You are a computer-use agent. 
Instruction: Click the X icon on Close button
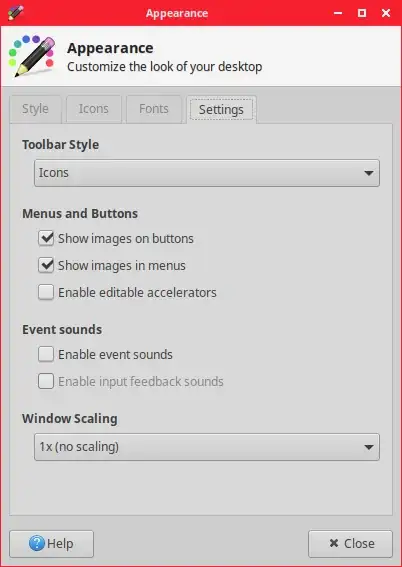click(x=334, y=543)
